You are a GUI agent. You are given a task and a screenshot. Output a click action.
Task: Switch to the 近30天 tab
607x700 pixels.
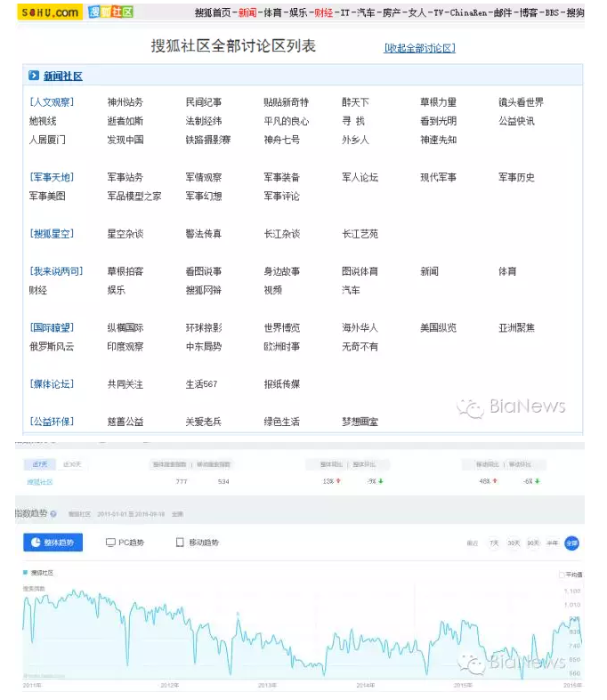[x=71, y=464]
